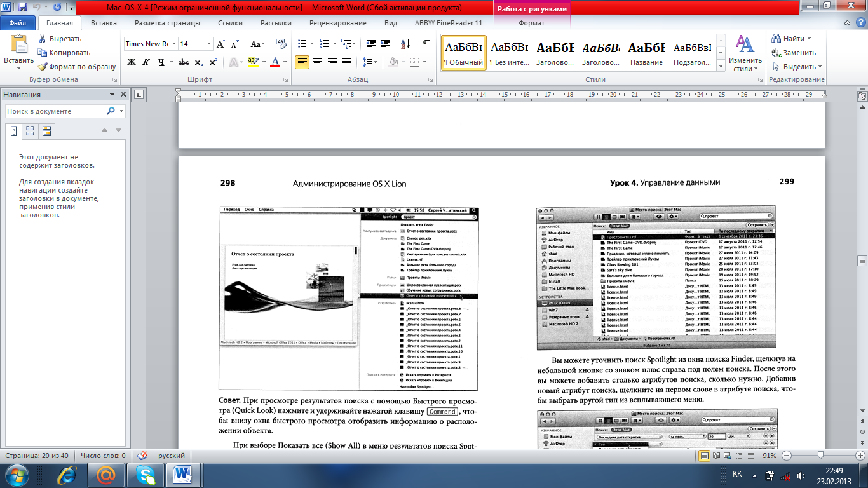Screen dimensions: 868x488
Task: Open the Select (Выделить) dropdown
Action: tap(797, 67)
